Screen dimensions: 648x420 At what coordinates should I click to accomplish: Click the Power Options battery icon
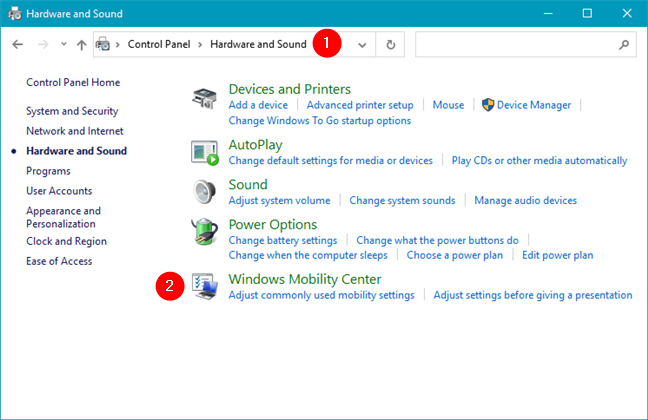click(205, 231)
